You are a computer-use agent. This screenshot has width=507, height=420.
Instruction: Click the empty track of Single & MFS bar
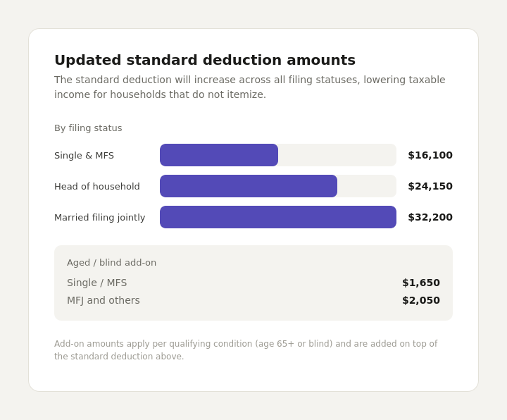[337, 155]
